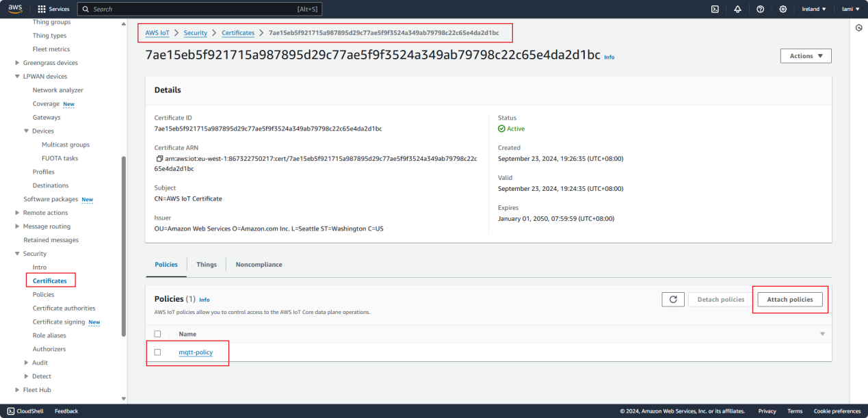The width and height of the screenshot is (868, 418).
Task: Open Thing types in sidebar
Action: [x=49, y=36]
